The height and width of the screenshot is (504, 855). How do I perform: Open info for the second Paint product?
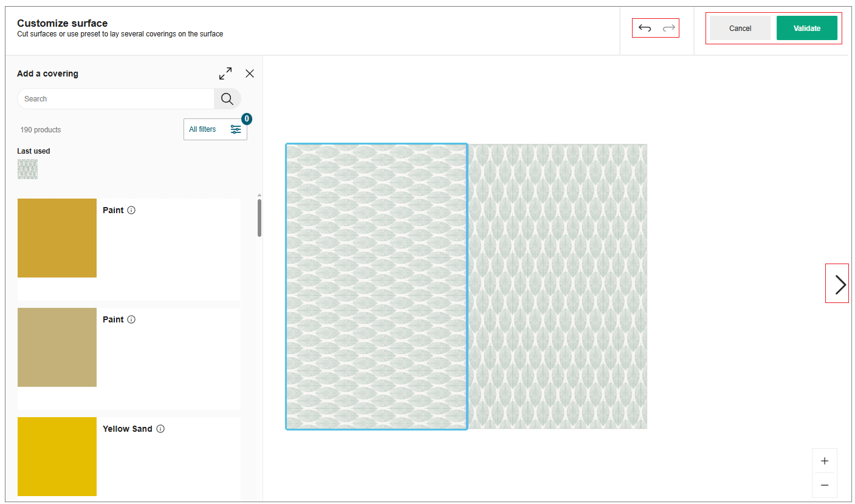coord(132,319)
